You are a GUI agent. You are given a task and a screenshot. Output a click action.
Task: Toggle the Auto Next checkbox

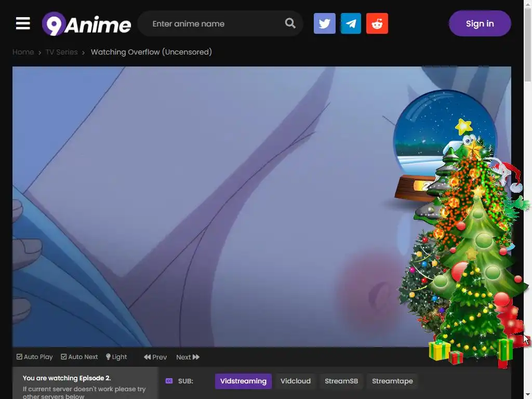79,357
